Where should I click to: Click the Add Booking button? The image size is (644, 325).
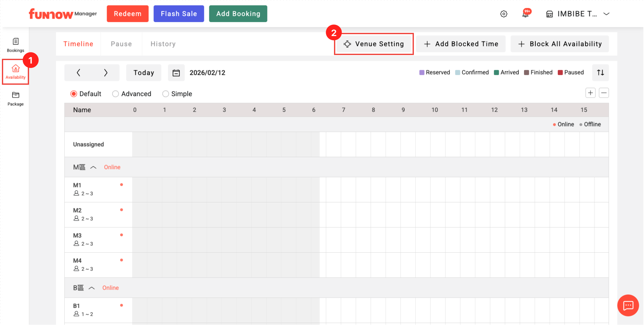(x=238, y=14)
